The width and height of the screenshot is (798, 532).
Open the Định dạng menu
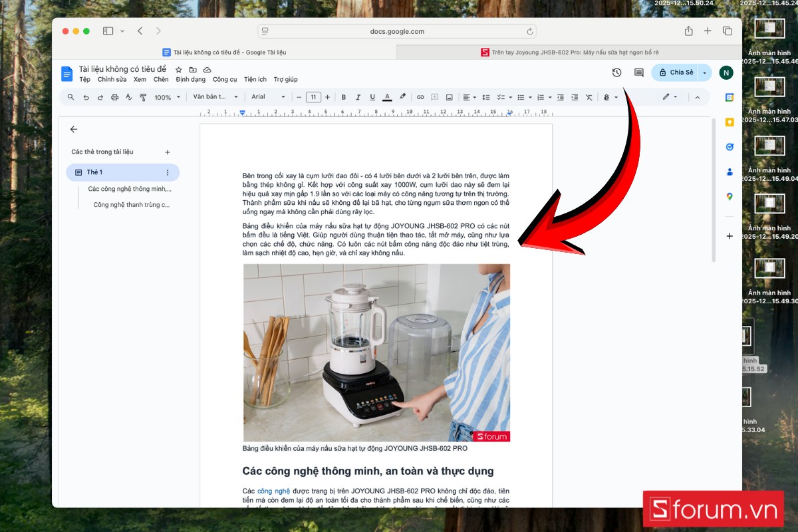(x=191, y=79)
